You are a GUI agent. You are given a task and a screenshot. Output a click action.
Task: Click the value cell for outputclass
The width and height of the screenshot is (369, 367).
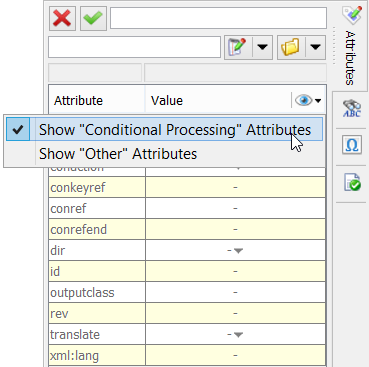pyautogui.click(x=235, y=292)
